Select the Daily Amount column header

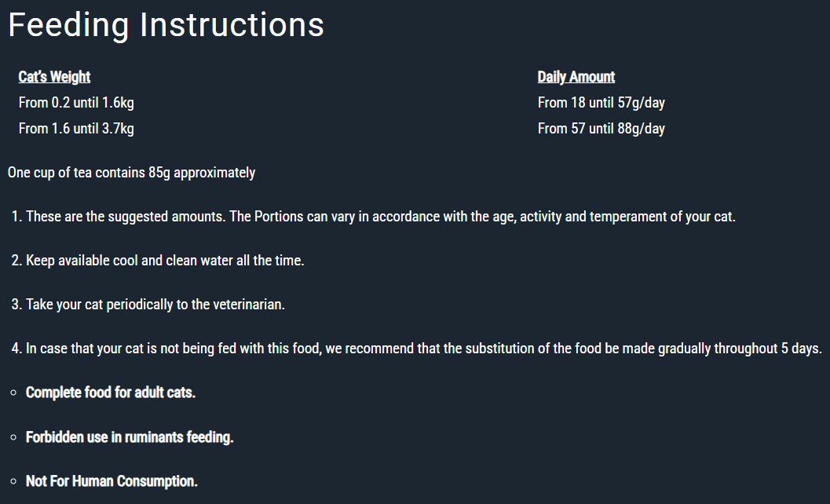(x=576, y=77)
